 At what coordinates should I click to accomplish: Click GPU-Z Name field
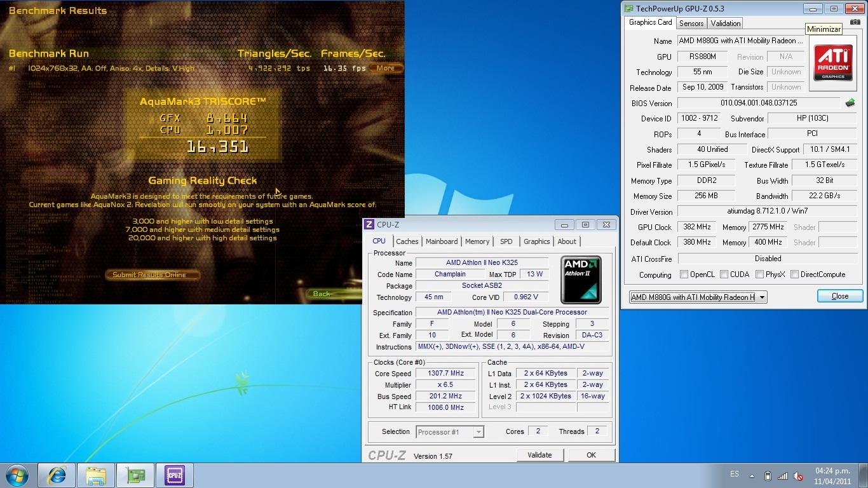(742, 41)
